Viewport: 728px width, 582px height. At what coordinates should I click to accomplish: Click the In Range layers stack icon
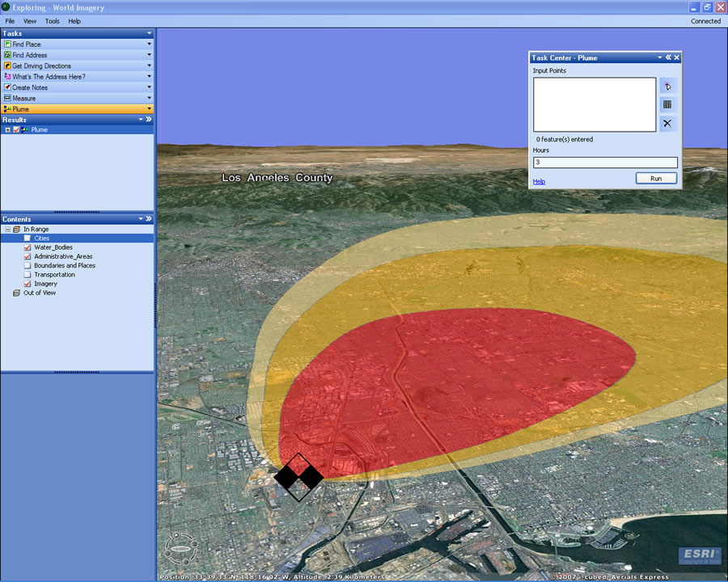point(17,230)
